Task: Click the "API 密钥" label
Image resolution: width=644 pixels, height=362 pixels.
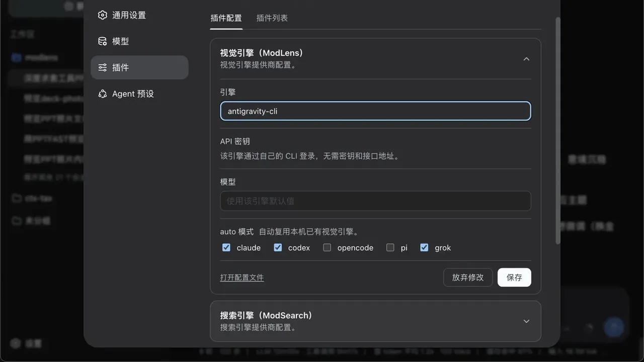Action: coord(235,141)
